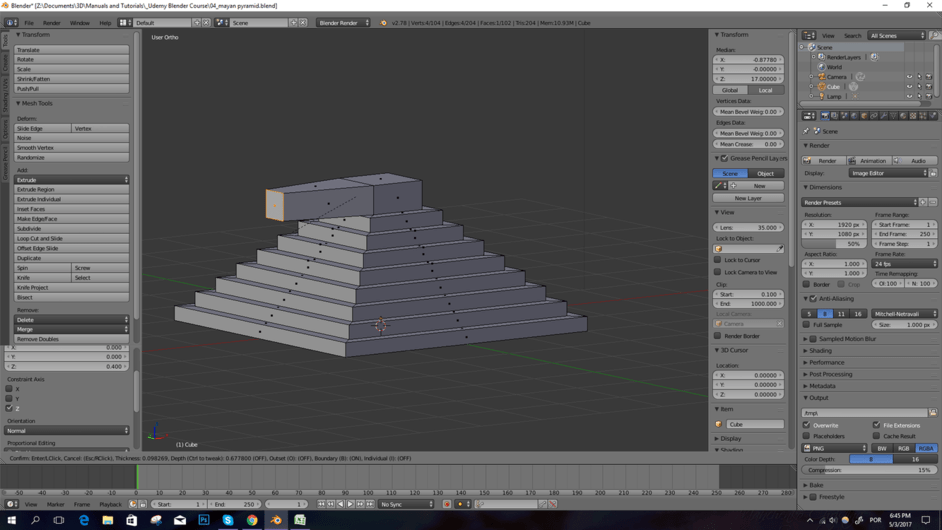The width and height of the screenshot is (942, 530).
Task: Open the Window menu
Action: click(x=79, y=22)
